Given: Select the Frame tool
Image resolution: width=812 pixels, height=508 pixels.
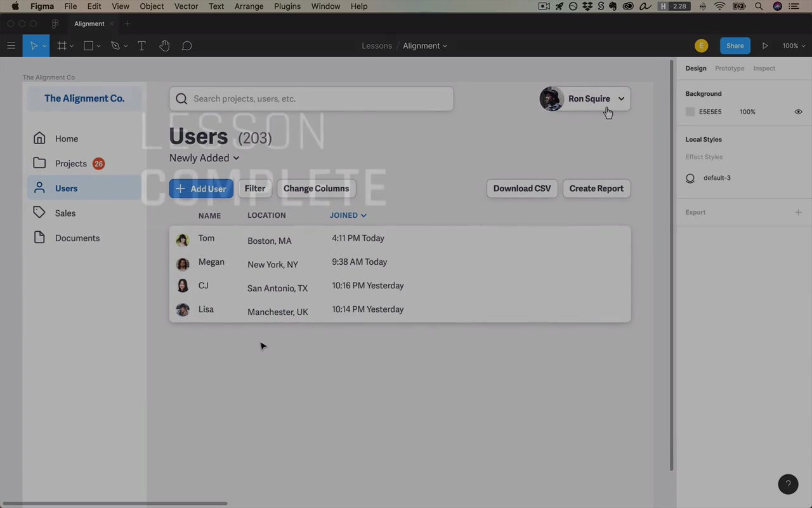Looking at the screenshot, I should tap(62, 46).
